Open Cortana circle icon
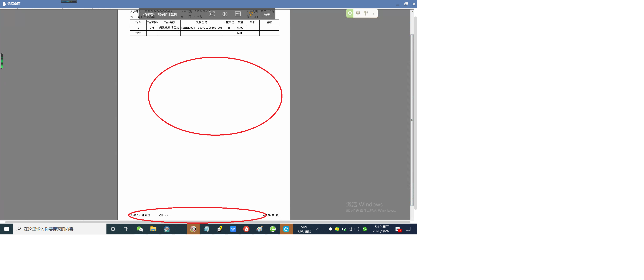Screen dimensions: 644x280 point(113,229)
